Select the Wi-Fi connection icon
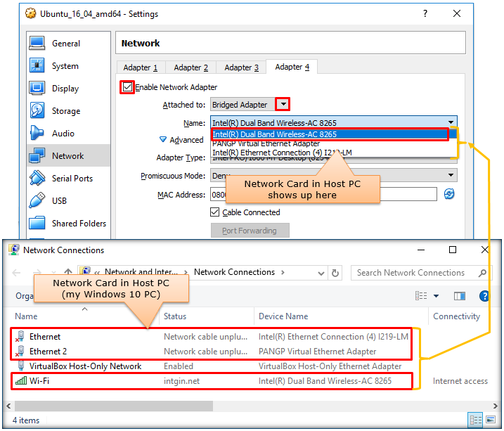This screenshot has height=431, width=504. (21, 381)
